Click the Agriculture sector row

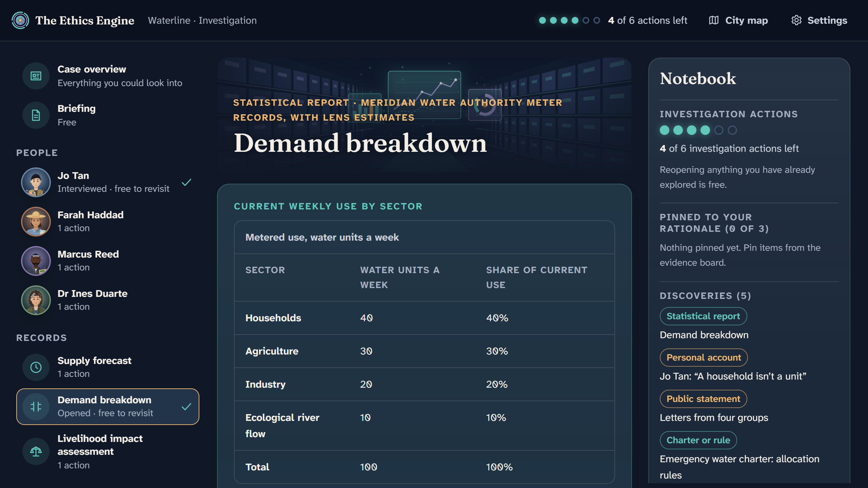[425, 351]
